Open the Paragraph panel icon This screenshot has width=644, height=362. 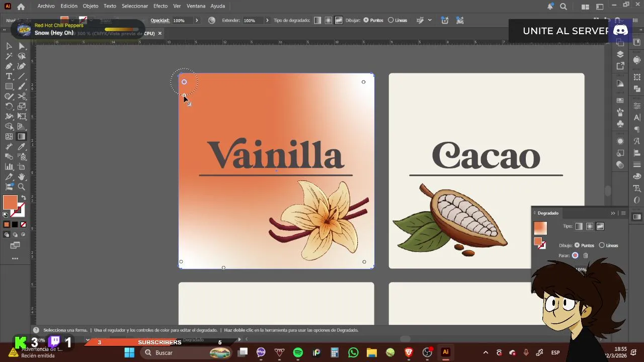click(637, 130)
